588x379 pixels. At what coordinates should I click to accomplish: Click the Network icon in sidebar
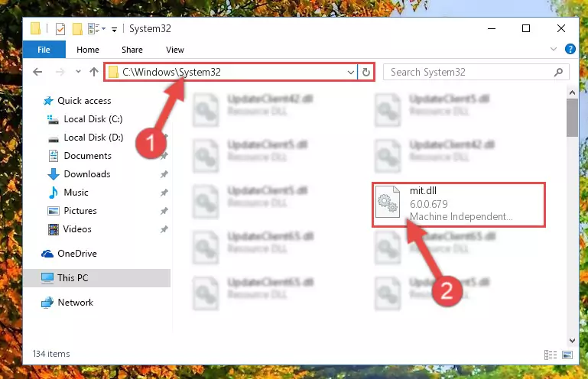pos(47,303)
